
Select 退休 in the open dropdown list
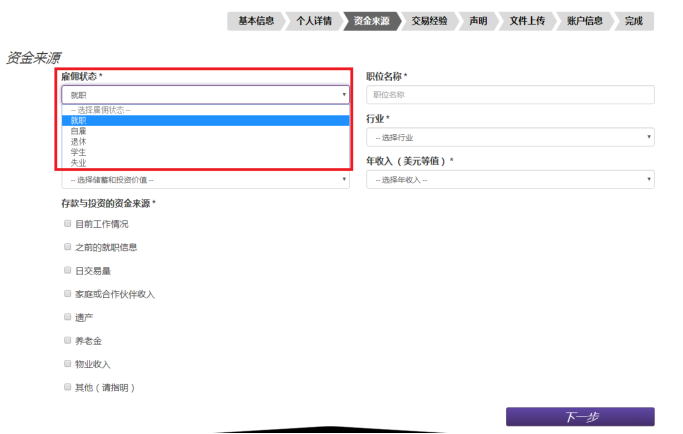pyautogui.click(x=80, y=141)
